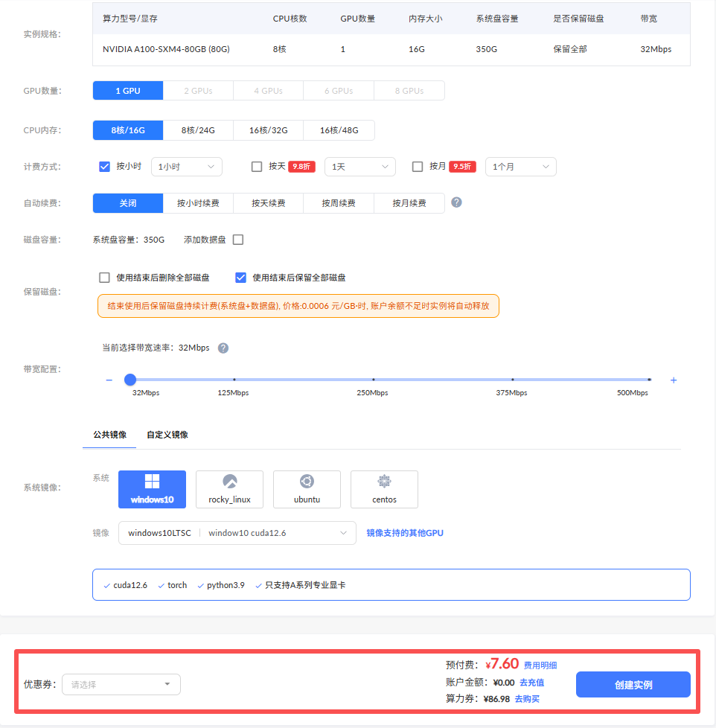Set bandwidth slider to the 500Mbps mark
The height and width of the screenshot is (728, 716).
649,380
